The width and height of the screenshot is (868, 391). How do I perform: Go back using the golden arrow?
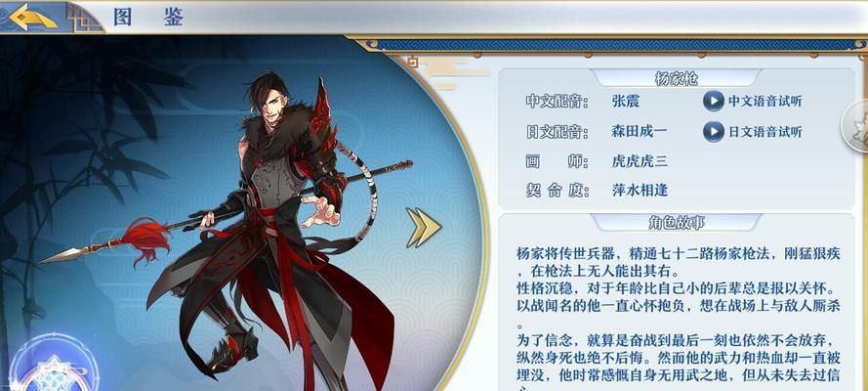(x=32, y=17)
